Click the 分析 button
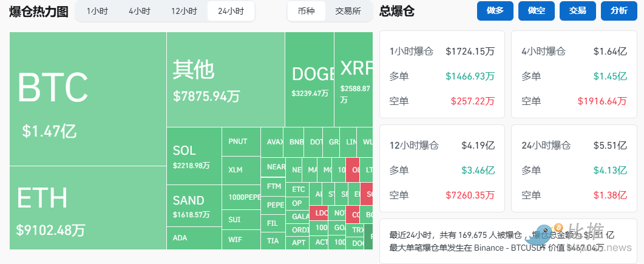Viewport: 644px width, 264px height. (x=619, y=11)
